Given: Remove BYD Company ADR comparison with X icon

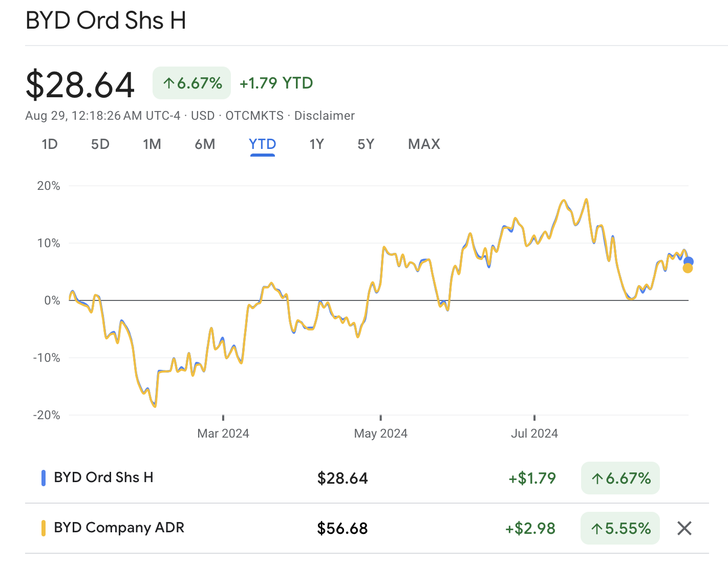Looking at the screenshot, I should tap(684, 528).
